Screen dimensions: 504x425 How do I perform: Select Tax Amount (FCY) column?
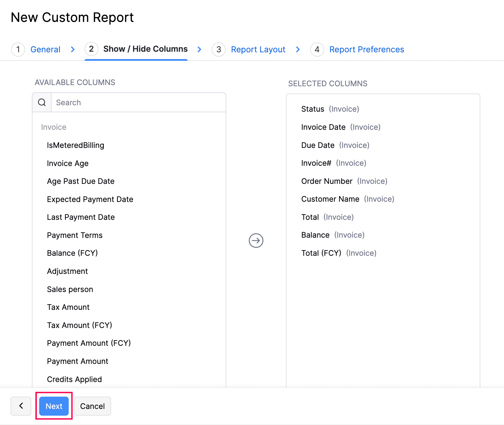[x=80, y=325]
